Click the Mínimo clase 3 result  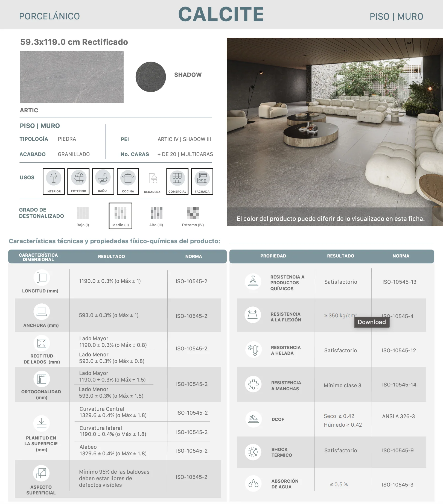pos(342,385)
